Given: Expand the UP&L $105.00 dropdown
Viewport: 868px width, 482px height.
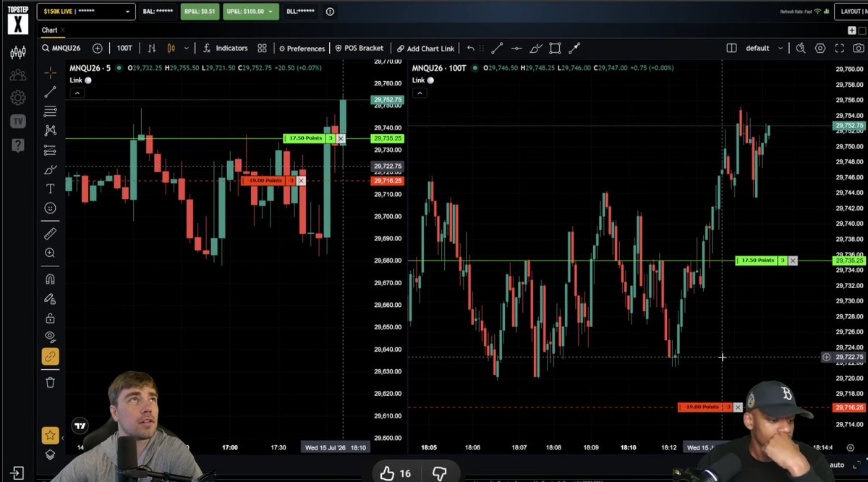Looking at the screenshot, I should tap(252, 12).
